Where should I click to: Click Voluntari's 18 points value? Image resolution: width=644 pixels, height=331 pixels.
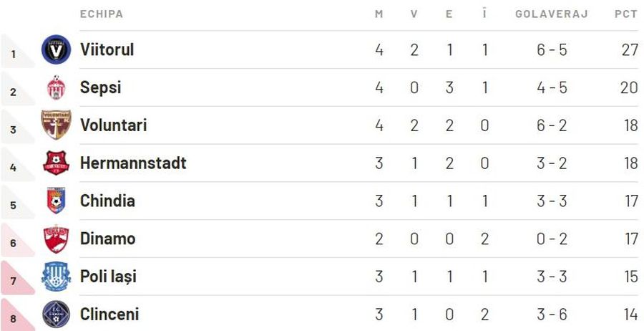[x=631, y=125]
